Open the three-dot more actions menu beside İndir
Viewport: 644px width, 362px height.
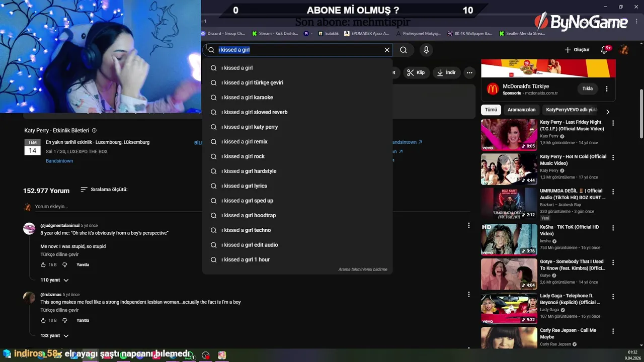[469, 72]
